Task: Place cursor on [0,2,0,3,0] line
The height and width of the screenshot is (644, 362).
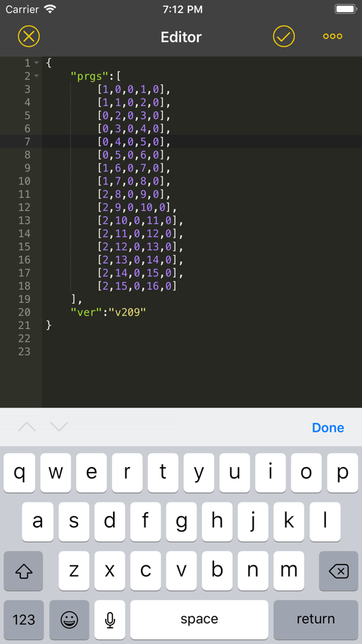Action: coord(134,115)
